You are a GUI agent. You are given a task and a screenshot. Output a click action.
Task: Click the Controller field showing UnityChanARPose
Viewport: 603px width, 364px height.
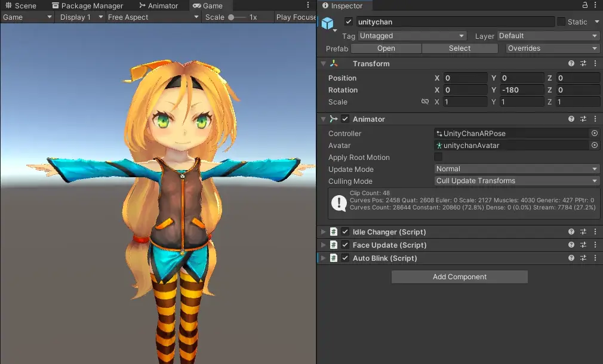[x=512, y=133]
